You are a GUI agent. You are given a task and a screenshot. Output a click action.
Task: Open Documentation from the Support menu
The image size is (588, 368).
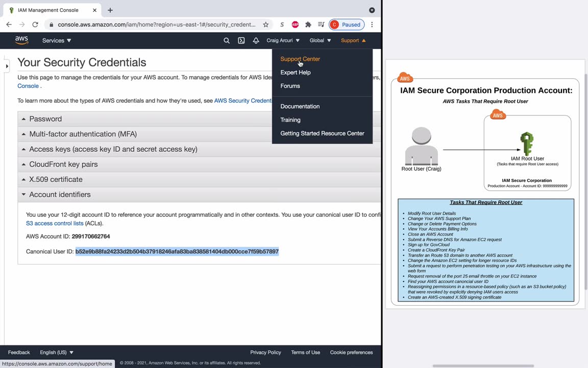[300, 106]
